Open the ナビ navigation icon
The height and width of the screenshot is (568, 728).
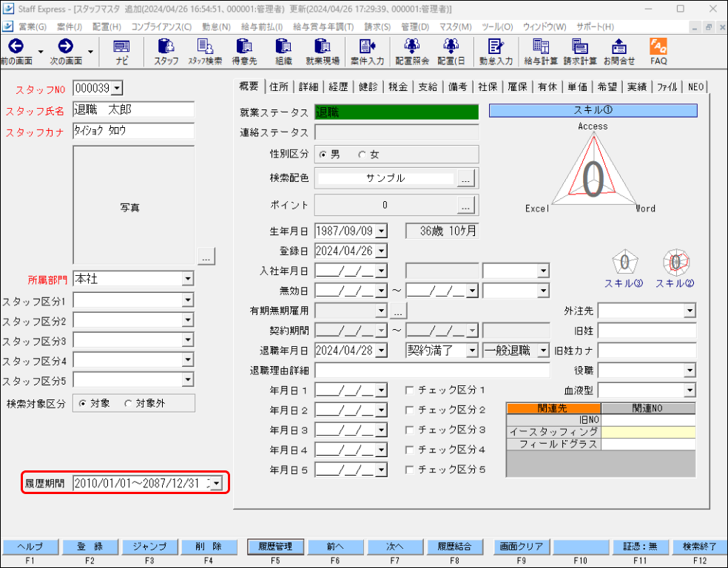click(121, 47)
